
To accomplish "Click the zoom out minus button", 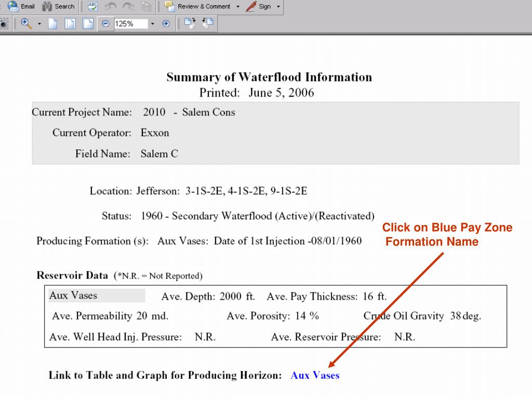I will [105, 24].
